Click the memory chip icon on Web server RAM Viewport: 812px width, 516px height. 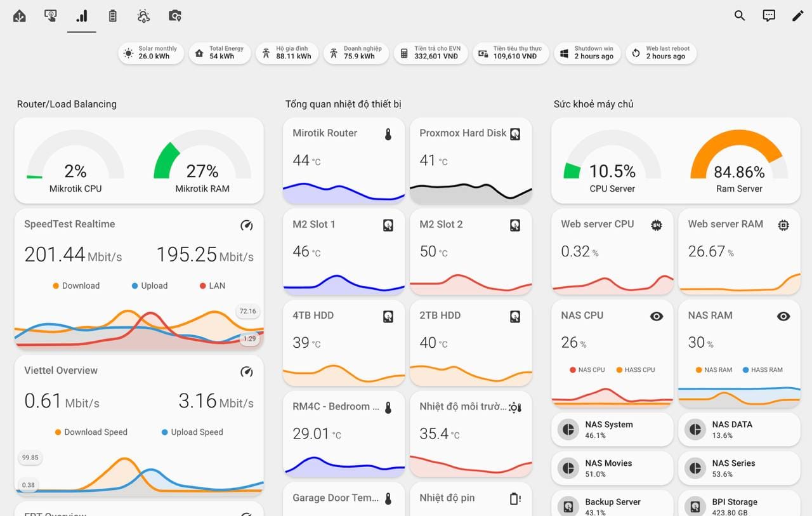tap(783, 225)
